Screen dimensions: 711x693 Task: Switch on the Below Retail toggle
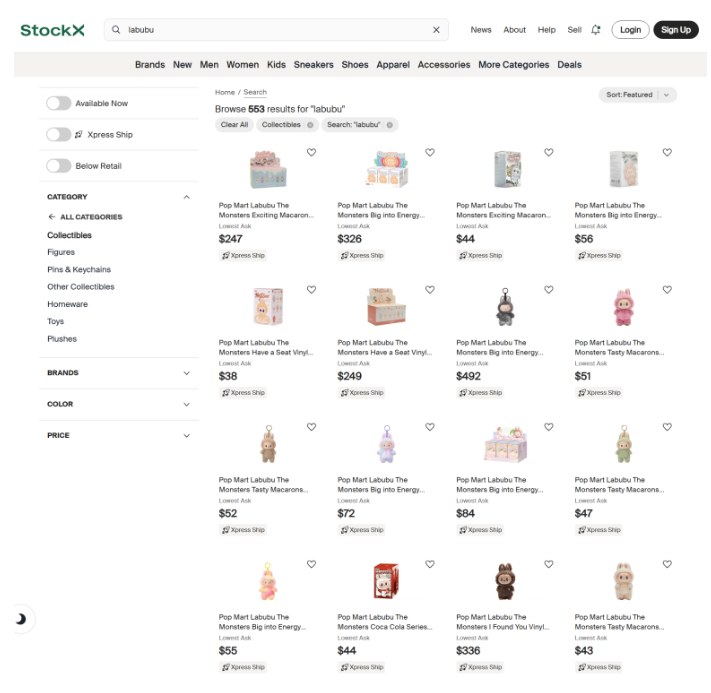58,166
